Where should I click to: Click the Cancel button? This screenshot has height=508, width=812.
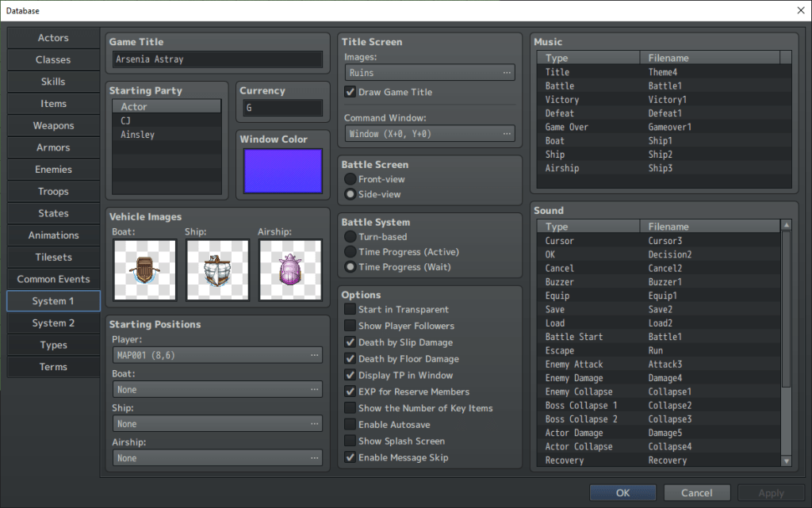pos(697,493)
